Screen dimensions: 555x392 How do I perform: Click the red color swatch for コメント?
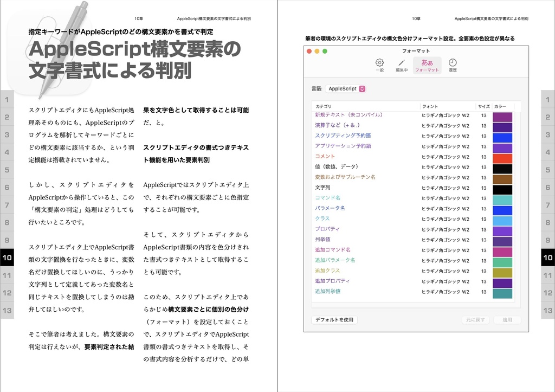502,157
